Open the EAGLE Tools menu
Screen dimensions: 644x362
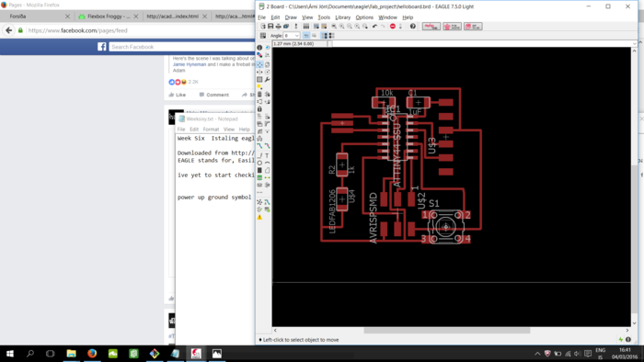click(324, 17)
